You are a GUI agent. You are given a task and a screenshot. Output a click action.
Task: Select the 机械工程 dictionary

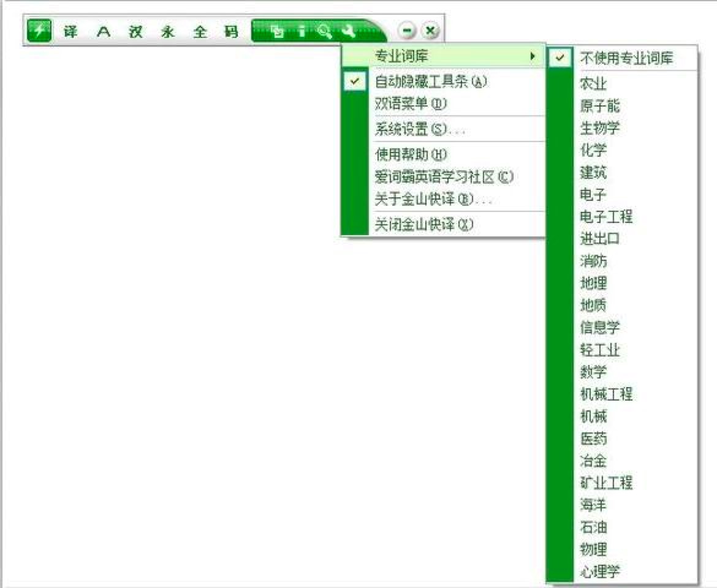pos(622,394)
